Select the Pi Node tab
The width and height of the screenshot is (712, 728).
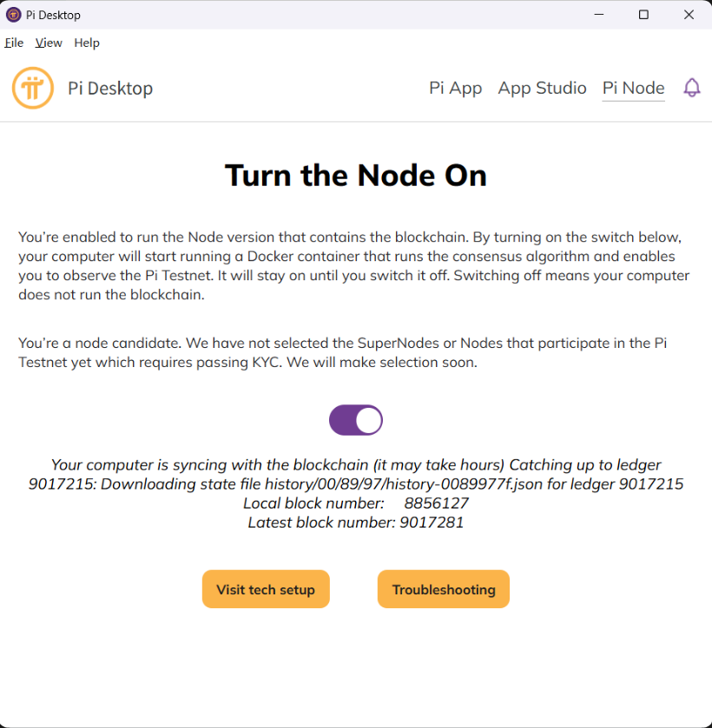coord(634,88)
